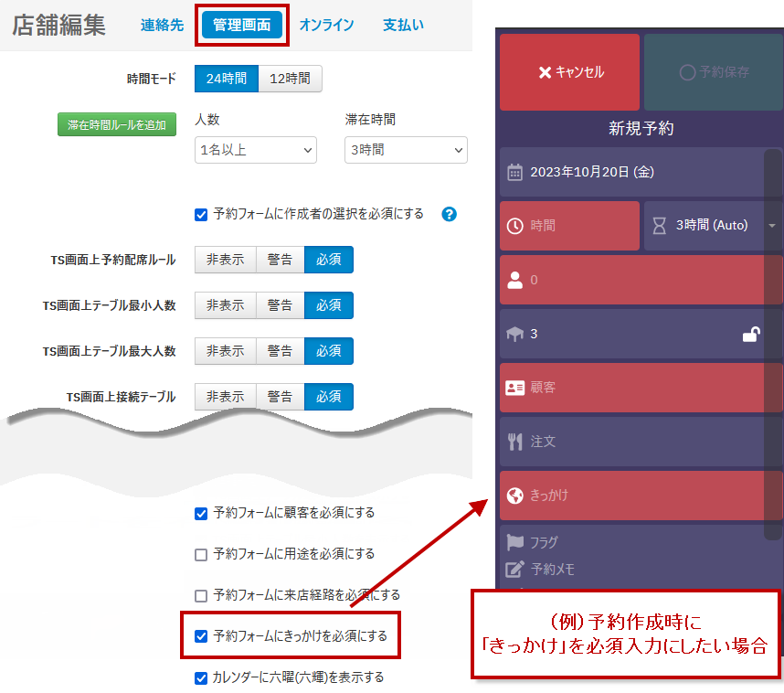
Task: Click the red キャンセル button
Action: 569,72
